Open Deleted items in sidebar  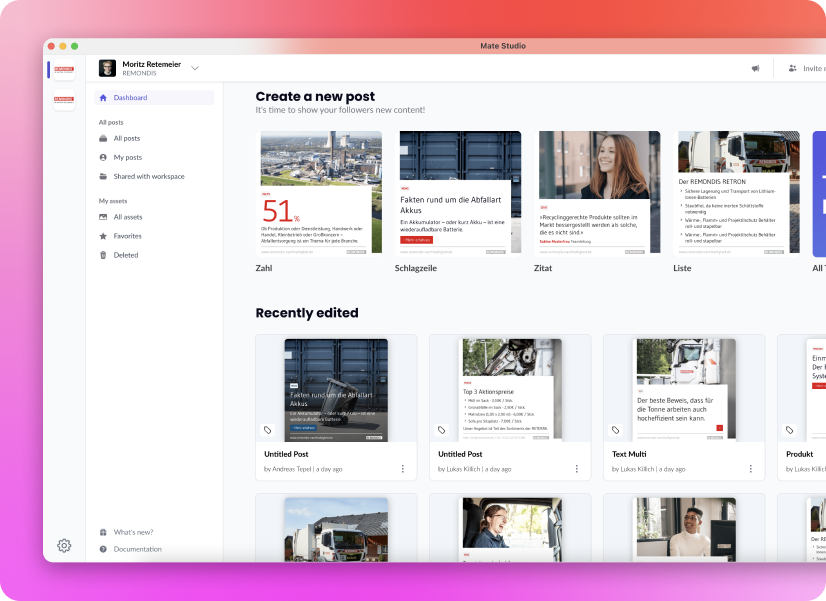tap(126, 255)
